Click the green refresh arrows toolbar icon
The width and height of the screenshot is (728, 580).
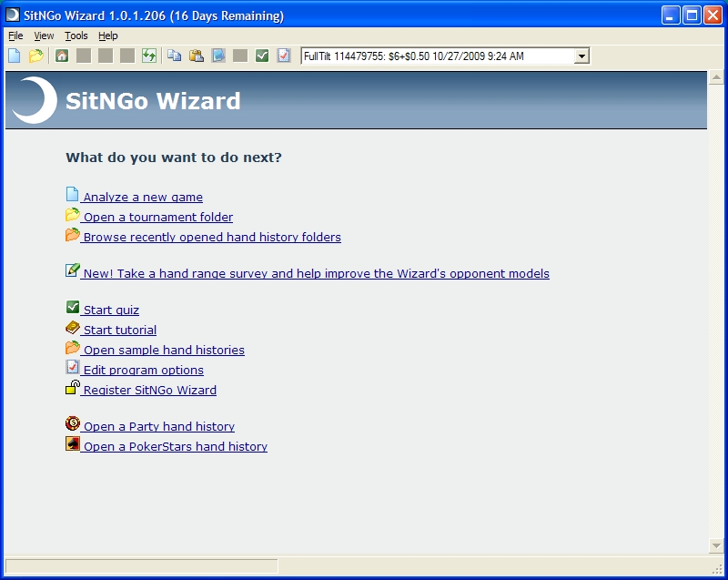point(149,56)
